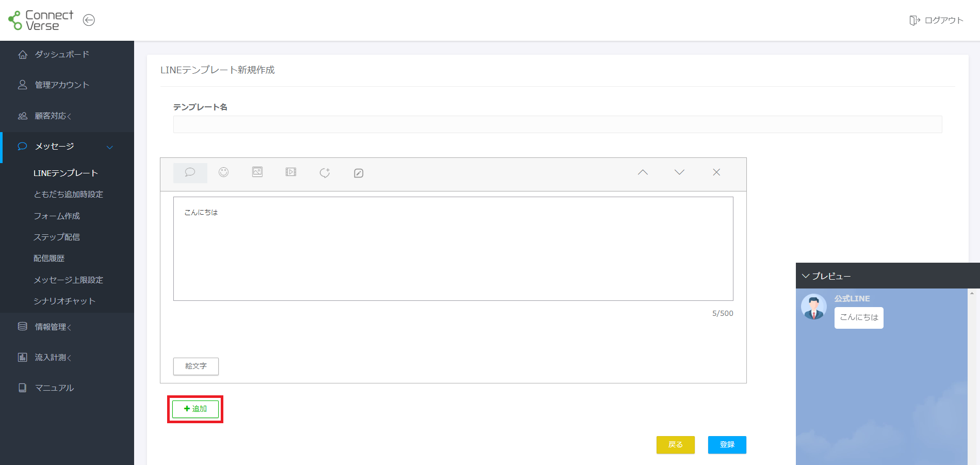Select the sticker smiley tool
Viewport: 980px width, 465px height.
(223, 172)
